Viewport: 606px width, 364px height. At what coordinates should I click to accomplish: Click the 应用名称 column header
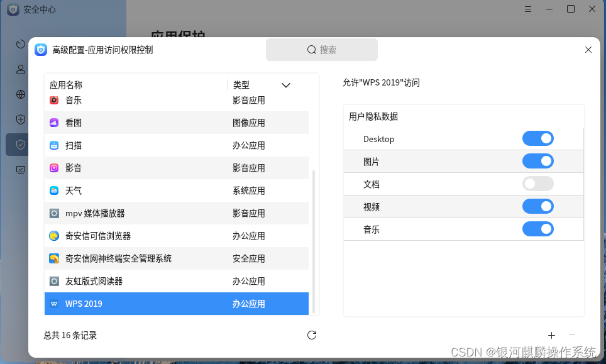coord(66,85)
